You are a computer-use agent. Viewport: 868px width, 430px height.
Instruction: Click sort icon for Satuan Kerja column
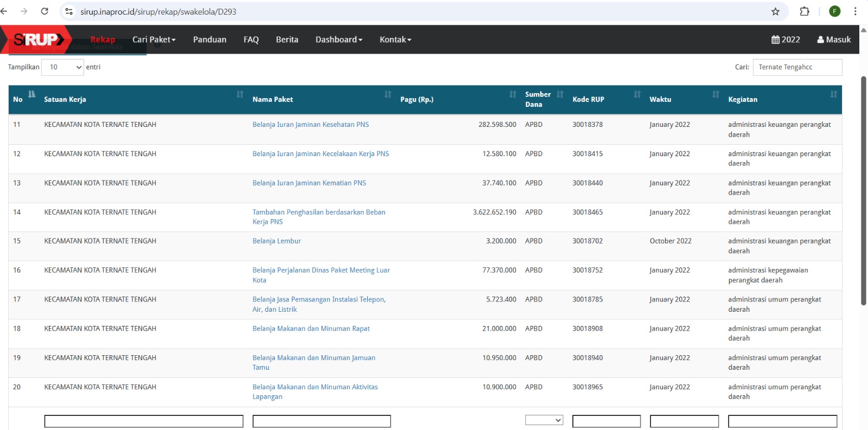pos(240,94)
